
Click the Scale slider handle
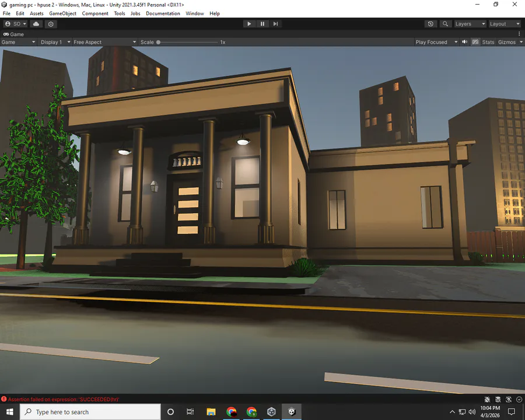point(158,42)
